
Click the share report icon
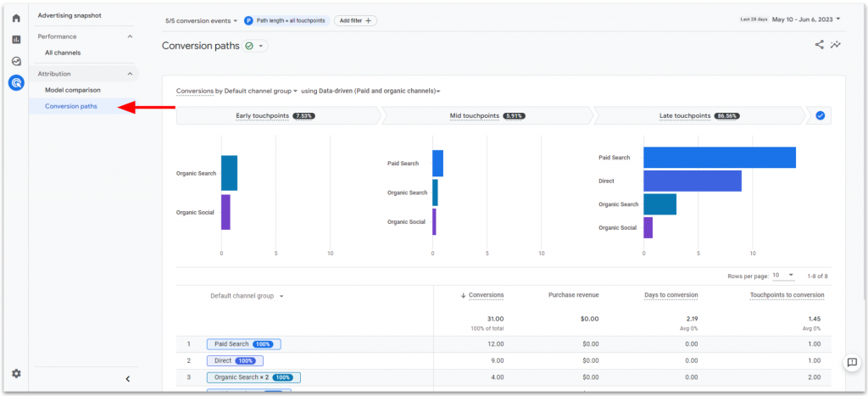820,45
